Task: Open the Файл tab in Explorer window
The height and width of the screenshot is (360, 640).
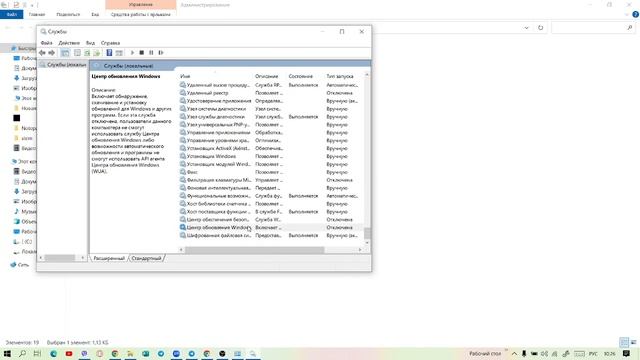Action: (11, 14)
